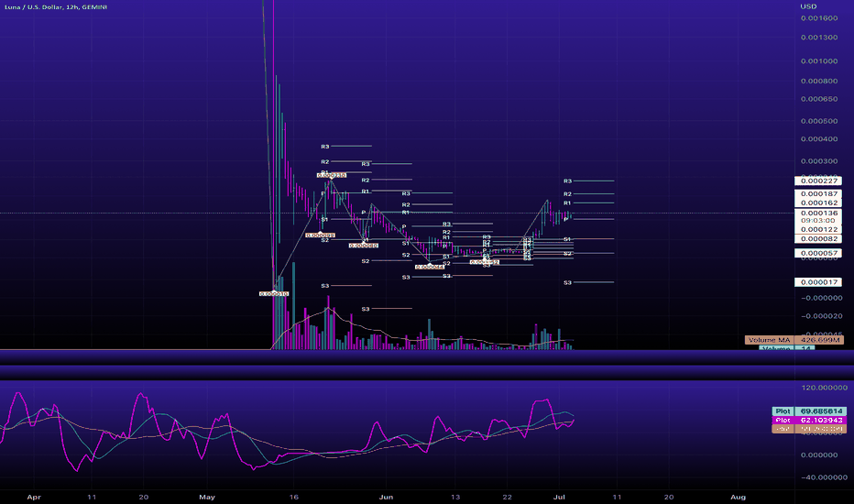The width and height of the screenshot is (854, 504).
Task: Click the Aug date on time axis
Action: 738,497
